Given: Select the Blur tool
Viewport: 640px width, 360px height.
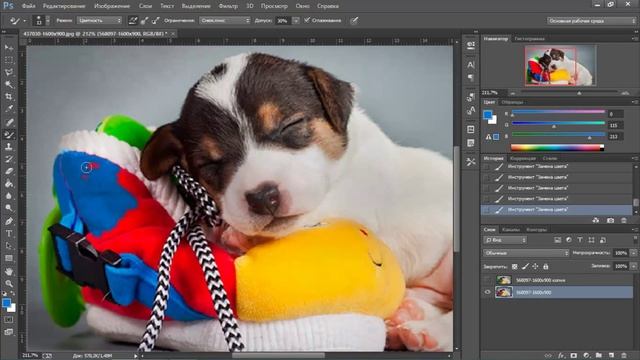Looking at the screenshot, I should tap(9, 196).
